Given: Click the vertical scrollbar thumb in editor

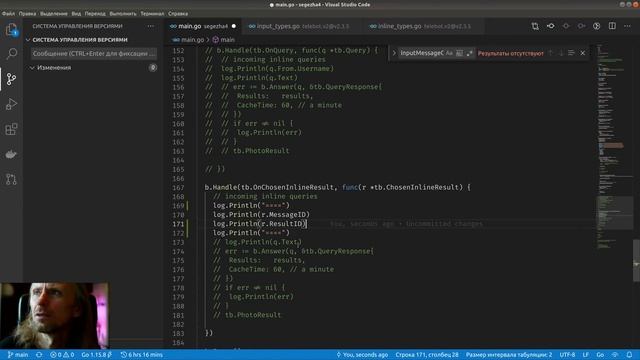Looking at the screenshot, I should tap(636, 260).
